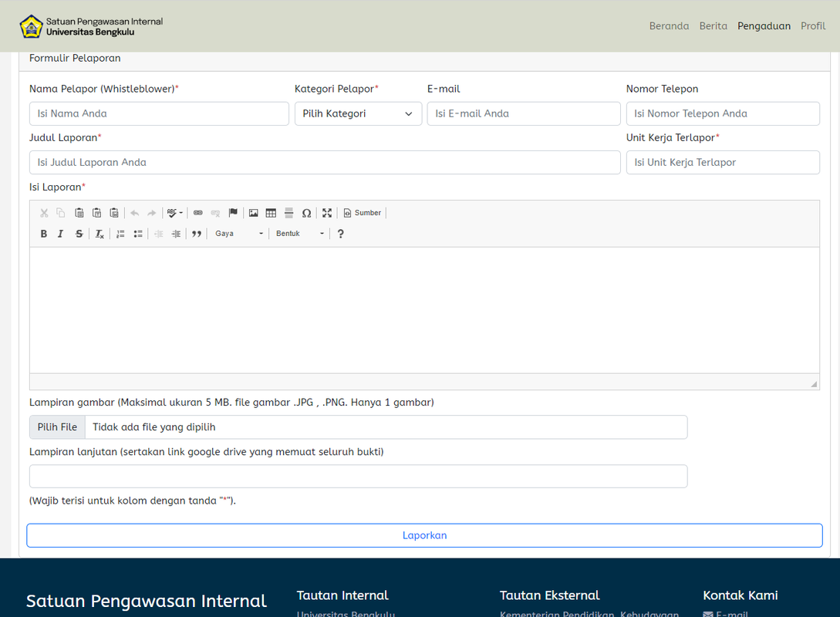Open the Beranda menu item
Image resolution: width=840 pixels, height=617 pixels.
(x=669, y=25)
